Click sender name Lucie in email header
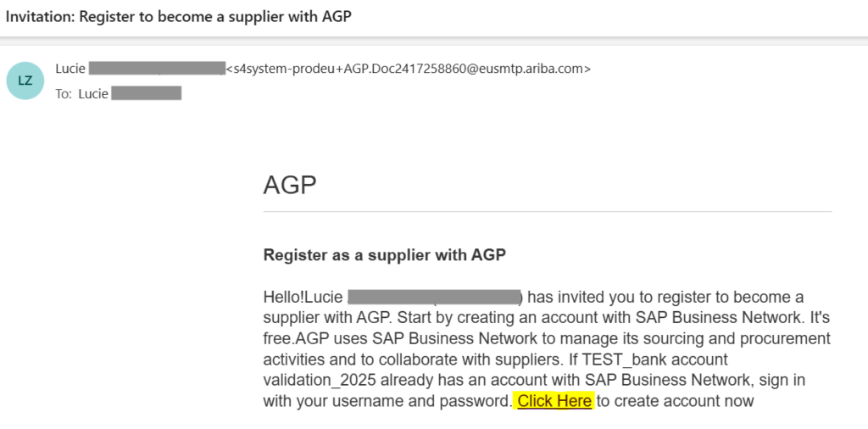Screen dimensions: 868x429 (70, 69)
